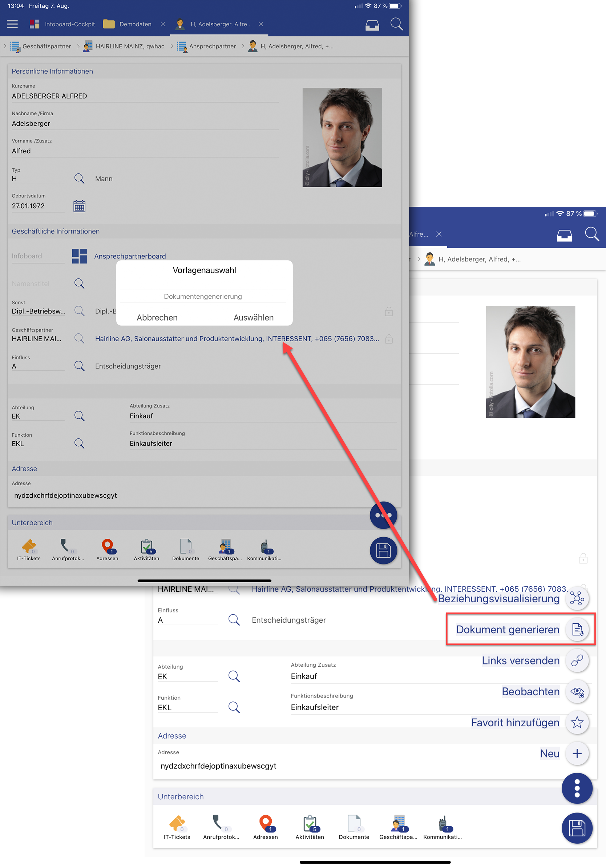
Task: Click the calendar icon next to Geburtsdatum
Action: pyautogui.click(x=79, y=206)
